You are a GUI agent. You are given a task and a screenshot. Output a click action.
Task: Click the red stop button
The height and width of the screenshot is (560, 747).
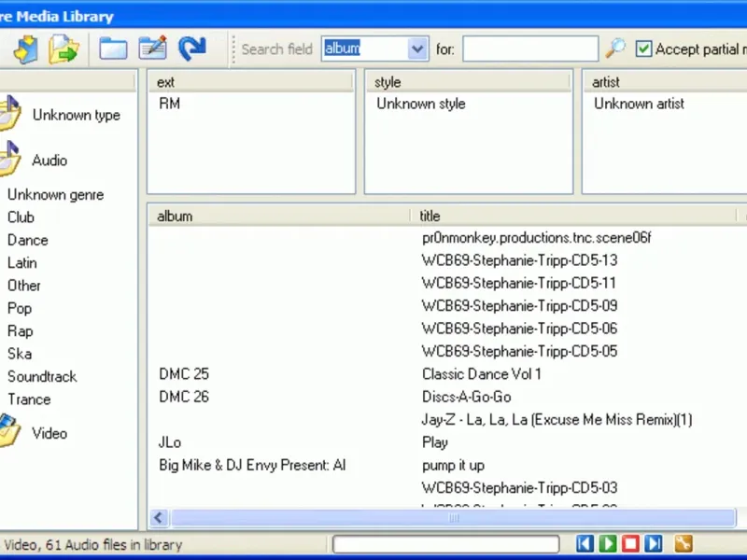click(x=631, y=543)
